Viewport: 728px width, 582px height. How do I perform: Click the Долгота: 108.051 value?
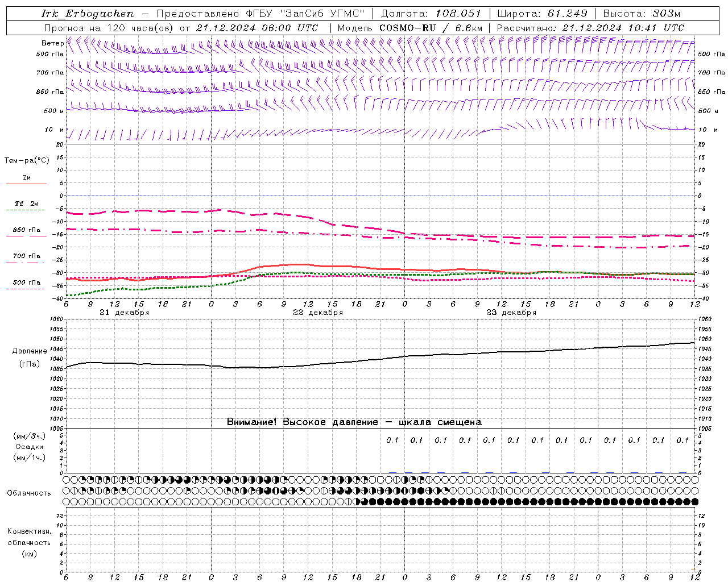431,14
